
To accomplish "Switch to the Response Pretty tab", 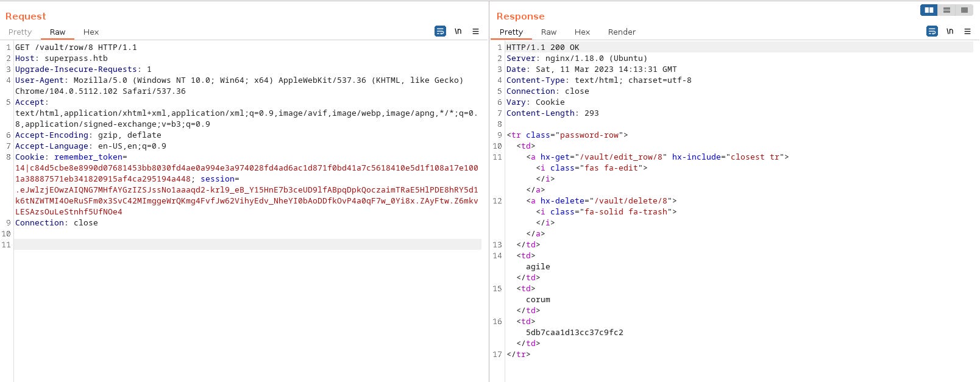I will 511,32.
